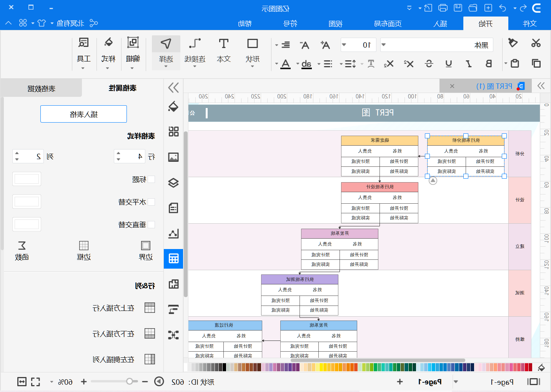This screenshot has height=392, width=551.
Task: Expand the 形状 shape tool dropdown
Action: [x=252, y=66]
